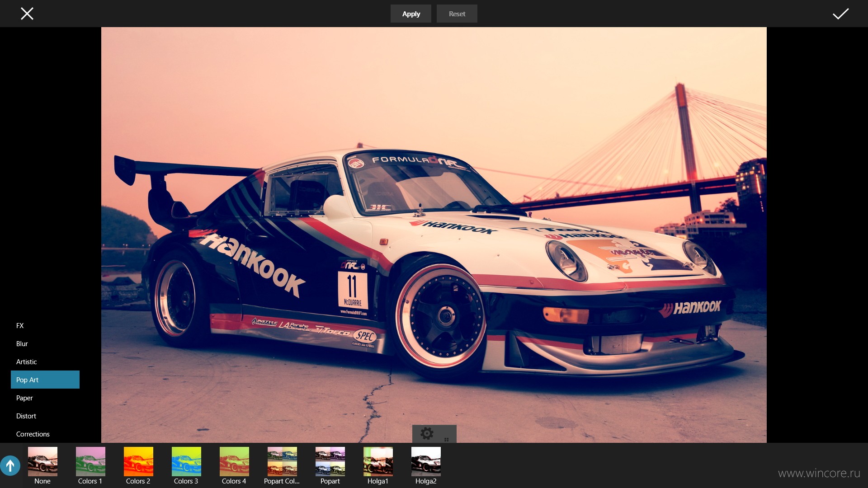Open effect settings gear icon
Screen dimensions: 868x488
(427, 433)
